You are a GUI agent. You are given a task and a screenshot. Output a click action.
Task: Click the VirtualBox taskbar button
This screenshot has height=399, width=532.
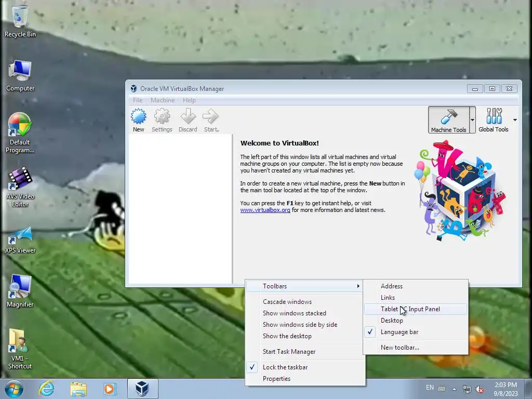[142, 389]
